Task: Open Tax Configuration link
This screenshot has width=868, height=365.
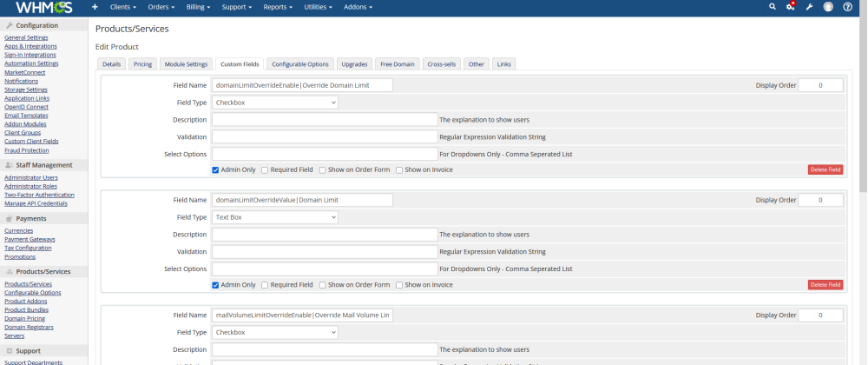Action: click(x=28, y=249)
